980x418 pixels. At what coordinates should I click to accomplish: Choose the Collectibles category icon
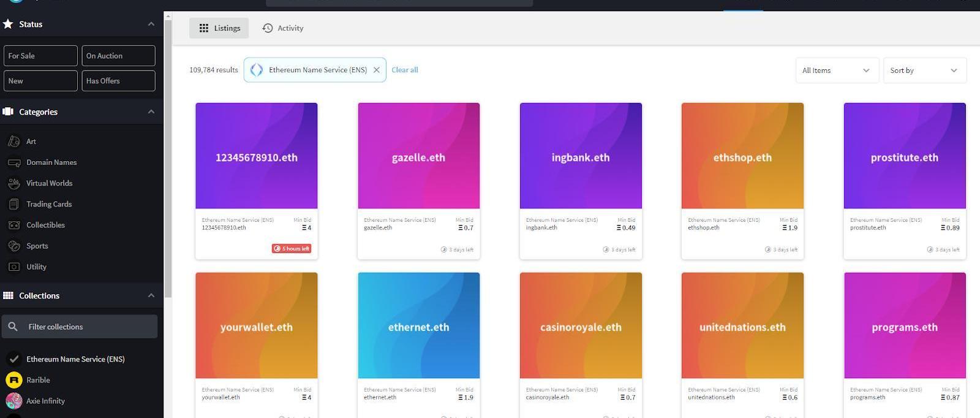point(14,225)
